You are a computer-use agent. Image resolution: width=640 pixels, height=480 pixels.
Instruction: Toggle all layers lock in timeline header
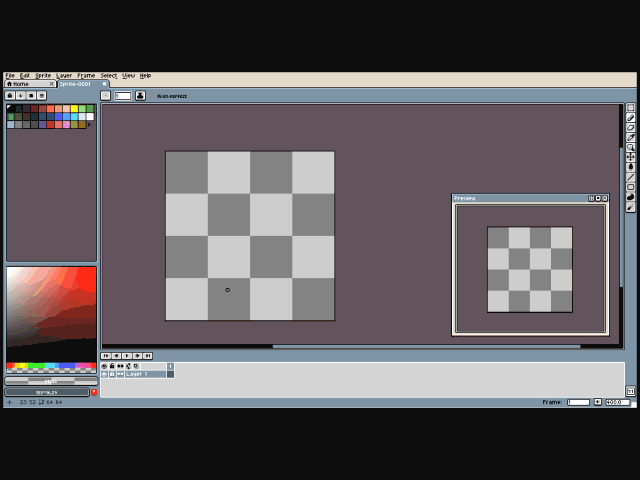click(112, 366)
